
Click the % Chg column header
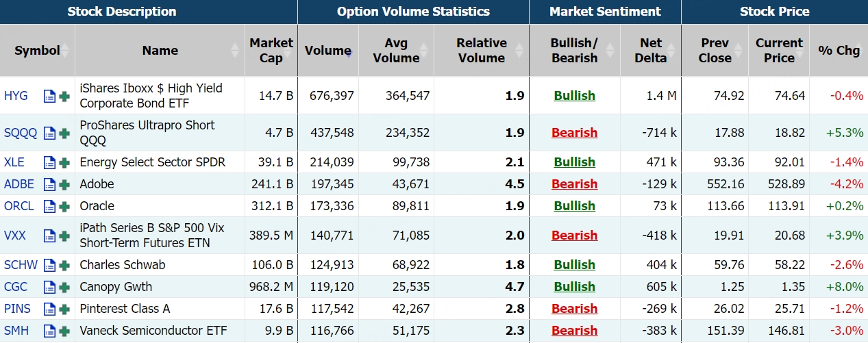[839, 51]
